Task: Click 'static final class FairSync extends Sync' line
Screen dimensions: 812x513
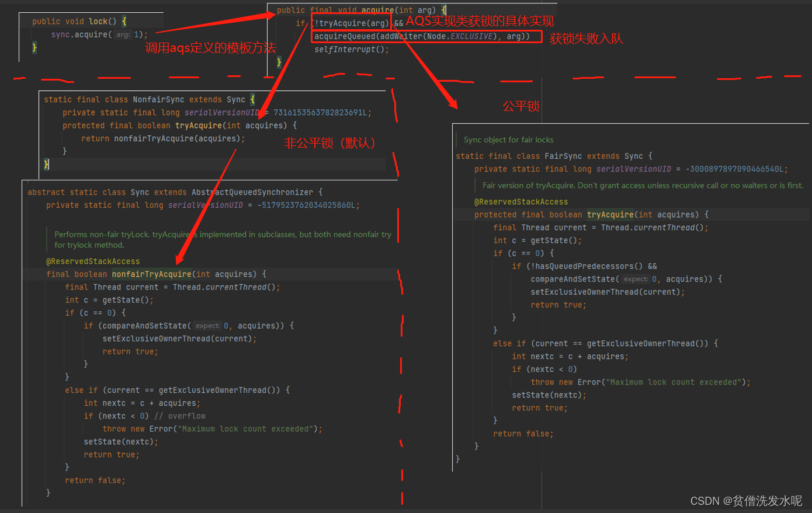Action: [554, 156]
